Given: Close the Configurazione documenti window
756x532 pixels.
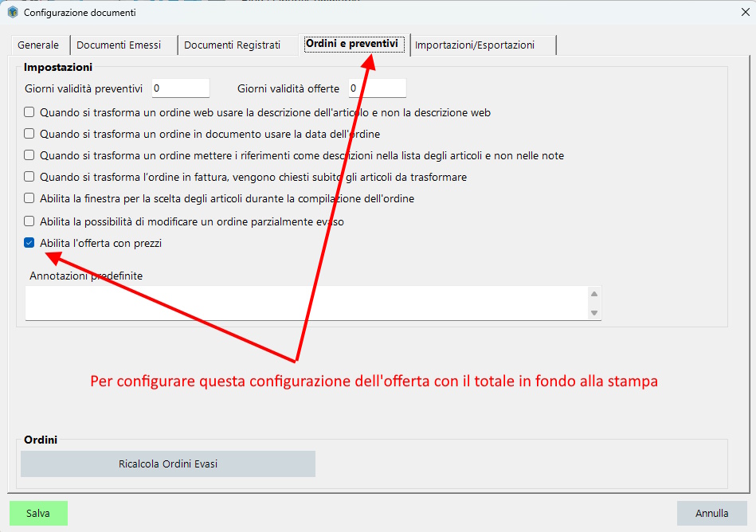Looking at the screenshot, I should pyautogui.click(x=745, y=12).
